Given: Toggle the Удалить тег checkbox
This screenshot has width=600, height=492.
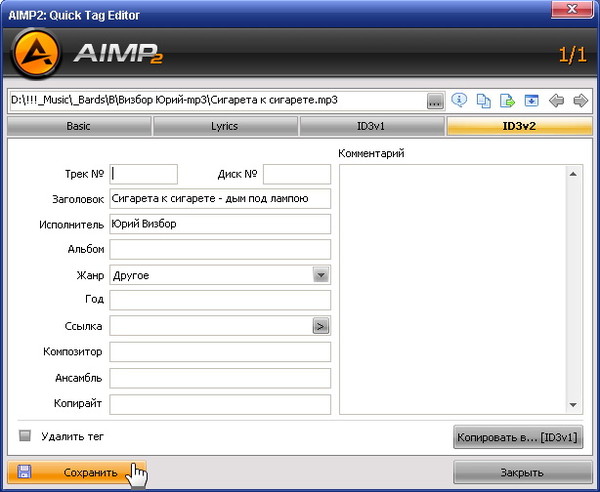Looking at the screenshot, I should pyautogui.click(x=25, y=436).
